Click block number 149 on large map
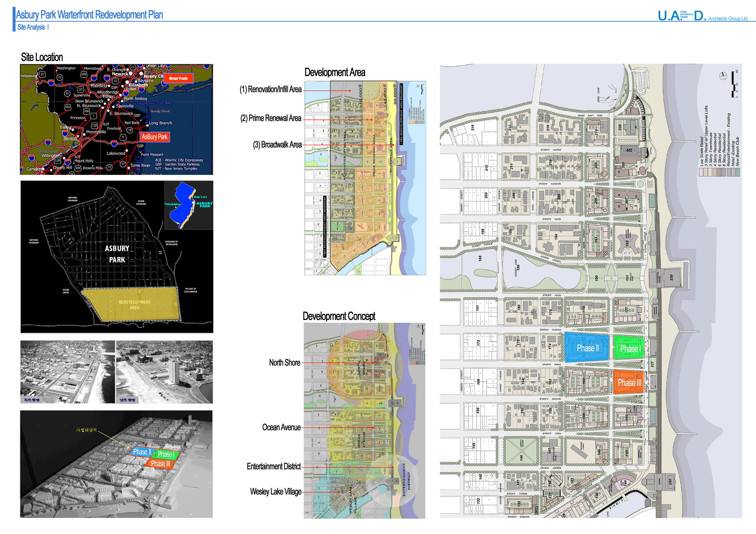Image resolution: width=756 pixels, height=534 pixels. pos(474,445)
